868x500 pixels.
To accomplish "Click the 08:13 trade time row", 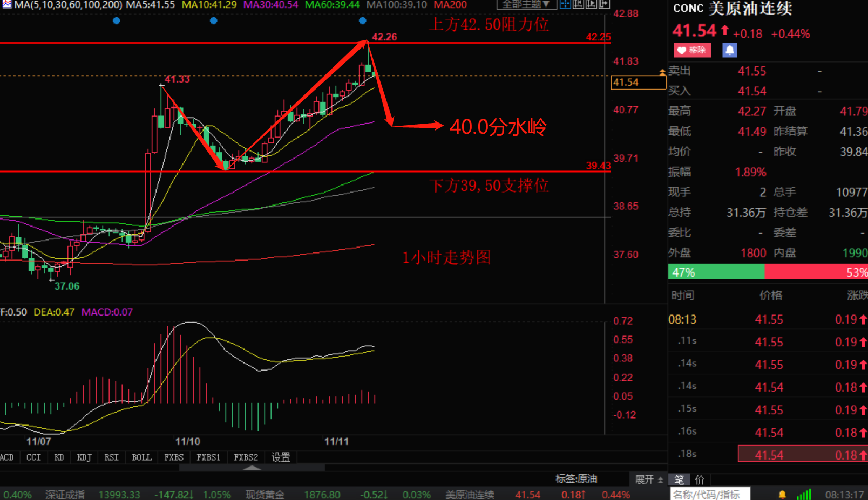I will pos(768,319).
